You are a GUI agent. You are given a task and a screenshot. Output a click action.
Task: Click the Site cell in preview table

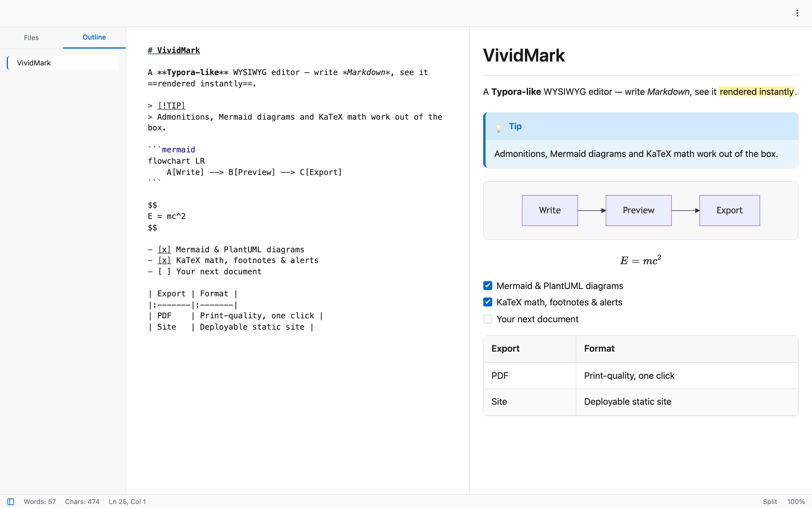(x=529, y=402)
